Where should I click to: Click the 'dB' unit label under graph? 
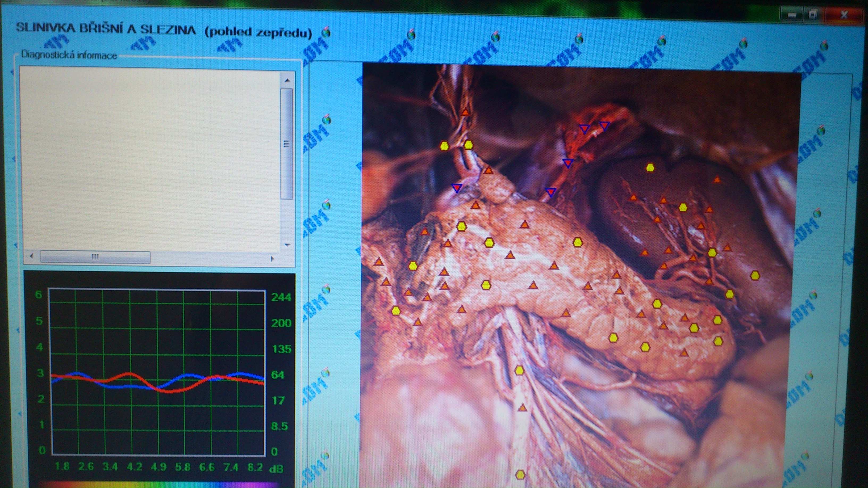(276, 469)
